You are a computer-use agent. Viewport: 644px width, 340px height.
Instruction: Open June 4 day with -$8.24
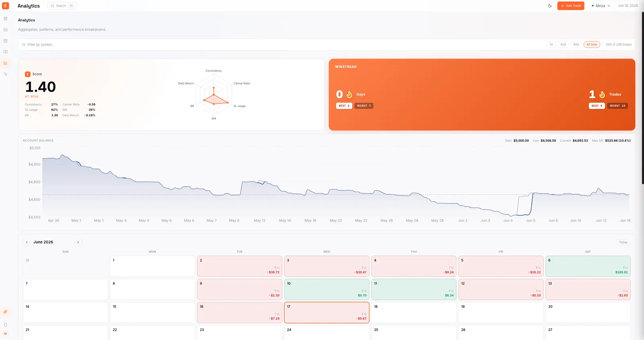click(x=414, y=266)
